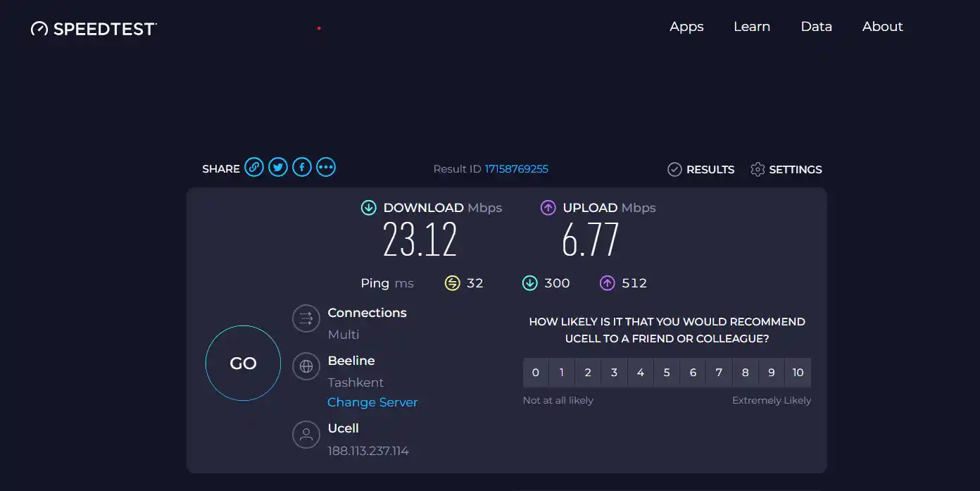
Task: Rate recommendation as 1
Action: (x=562, y=373)
